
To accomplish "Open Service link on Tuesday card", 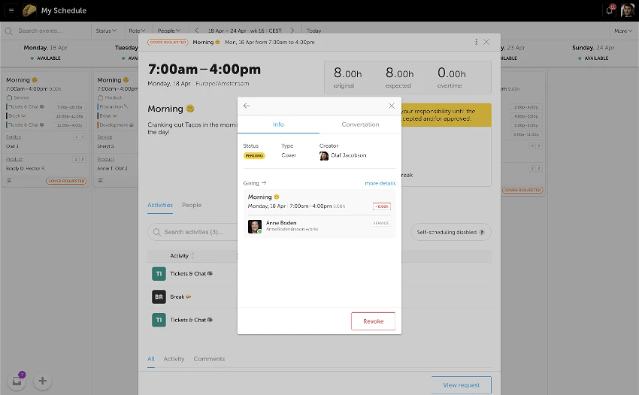I will 105,137.
